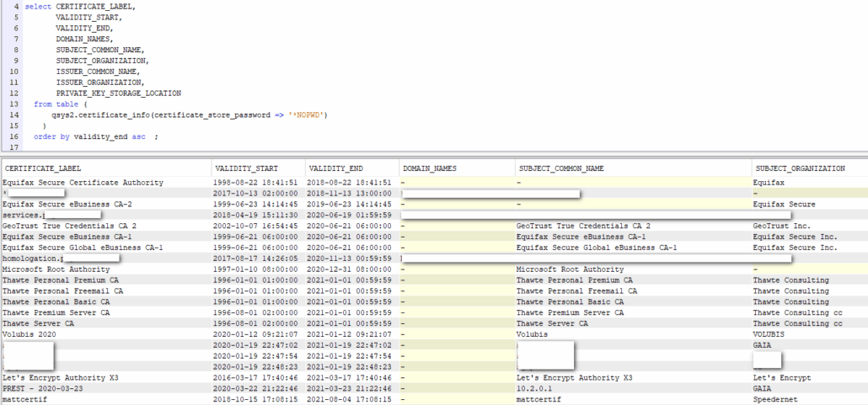Select the DOMAIN_NAMES column header
The height and width of the screenshot is (405, 868).
point(430,168)
